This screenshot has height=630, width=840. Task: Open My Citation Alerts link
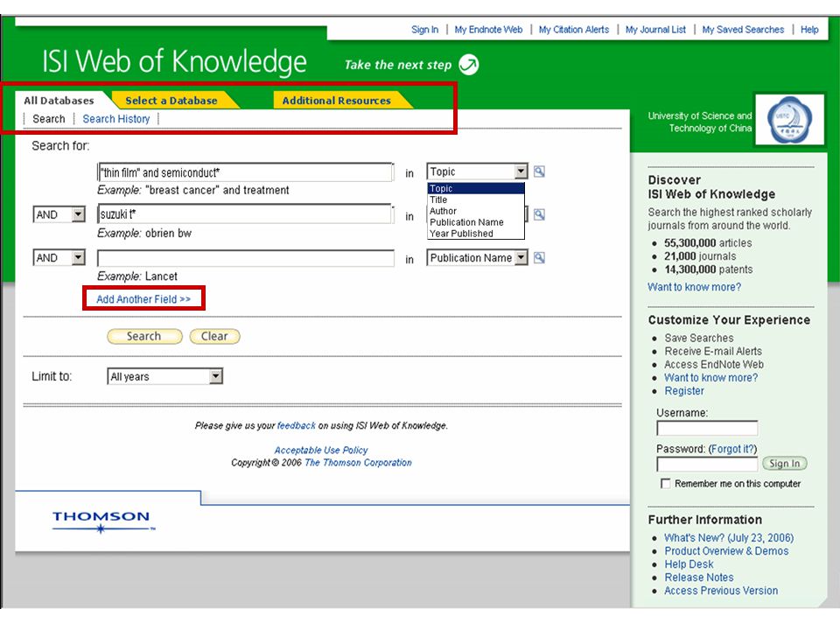pyautogui.click(x=574, y=30)
